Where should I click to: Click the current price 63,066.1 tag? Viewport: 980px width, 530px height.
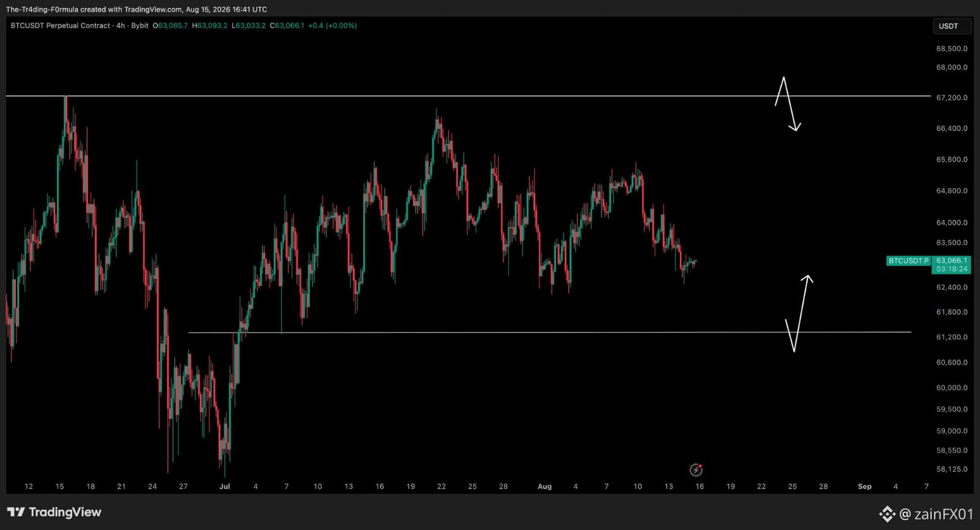click(x=952, y=260)
